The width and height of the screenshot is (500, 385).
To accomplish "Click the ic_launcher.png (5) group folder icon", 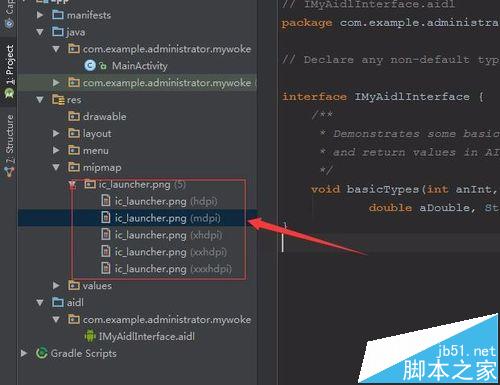I will pos(90,184).
